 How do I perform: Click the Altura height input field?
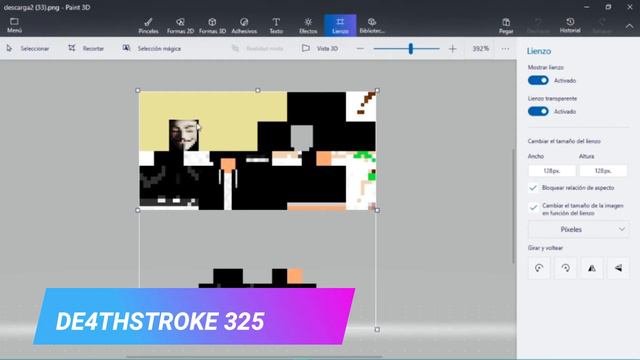[x=603, y=171]
